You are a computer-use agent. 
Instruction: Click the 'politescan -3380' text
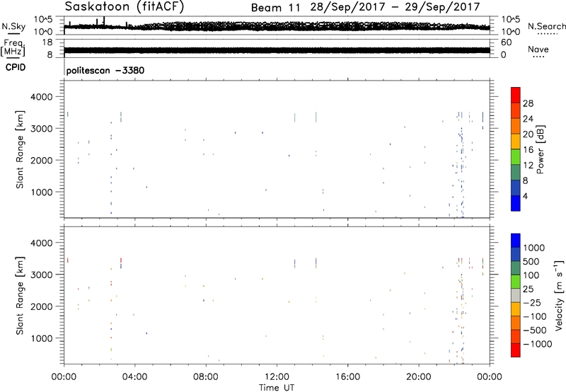tap(105, 70)
